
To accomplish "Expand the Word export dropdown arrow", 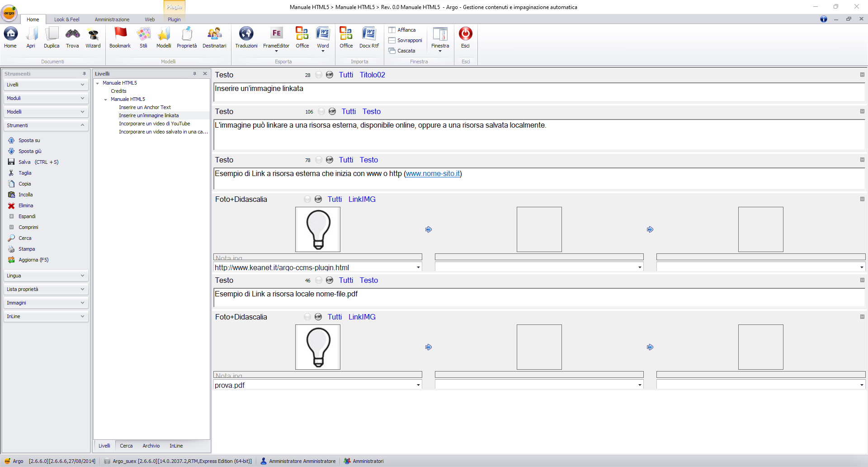I will click(x=323, y=51).
